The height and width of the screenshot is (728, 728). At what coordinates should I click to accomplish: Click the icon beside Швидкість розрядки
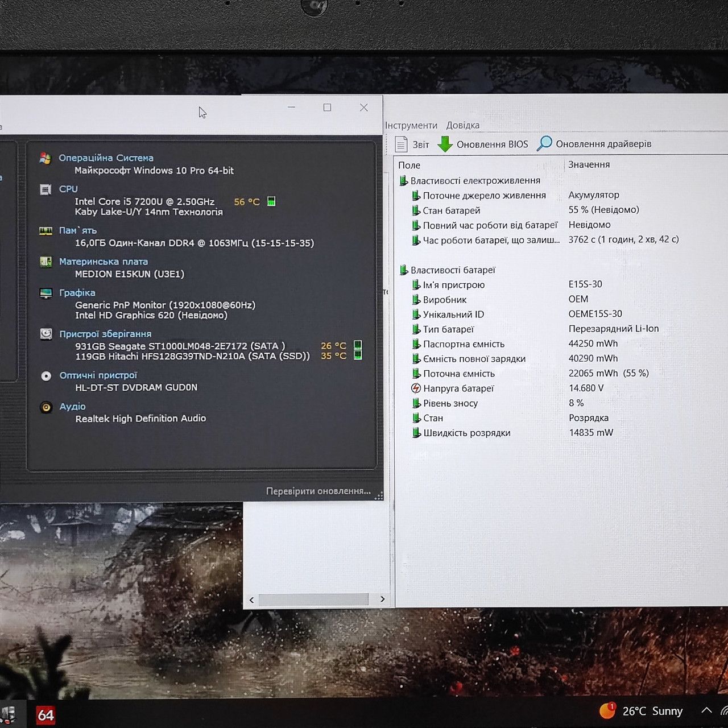coord(416,433)
